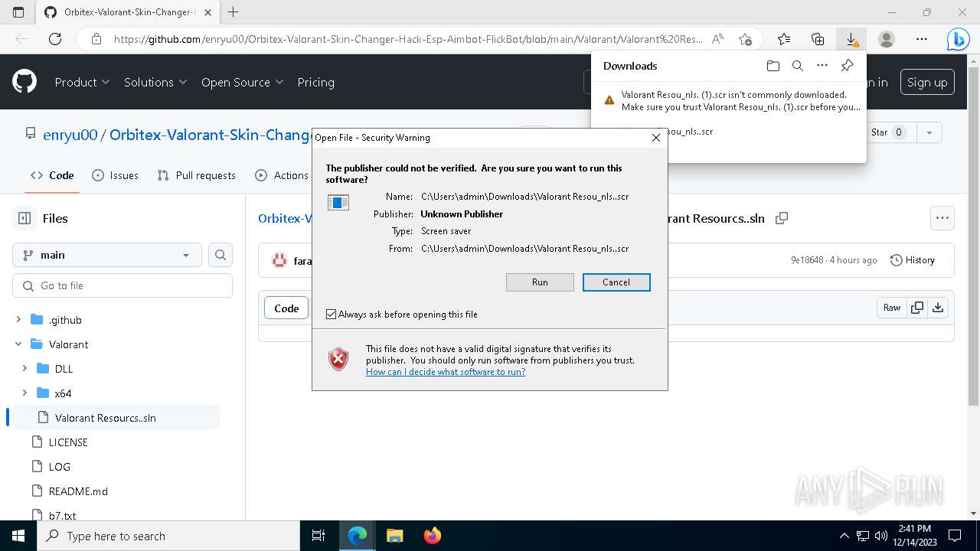
Task: Click the volume tray icon
Action: 880,536
